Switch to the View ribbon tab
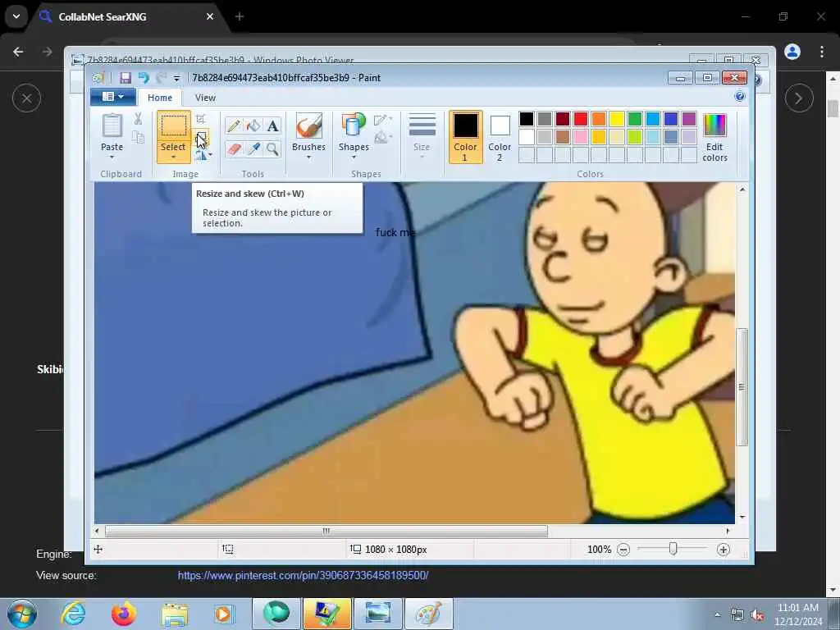This screenshot has height=630, width=840. (205, 98)
